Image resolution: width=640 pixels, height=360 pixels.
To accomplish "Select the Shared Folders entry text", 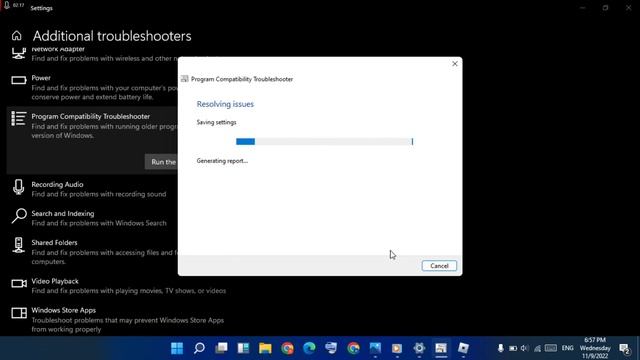I will click(54, 242).
